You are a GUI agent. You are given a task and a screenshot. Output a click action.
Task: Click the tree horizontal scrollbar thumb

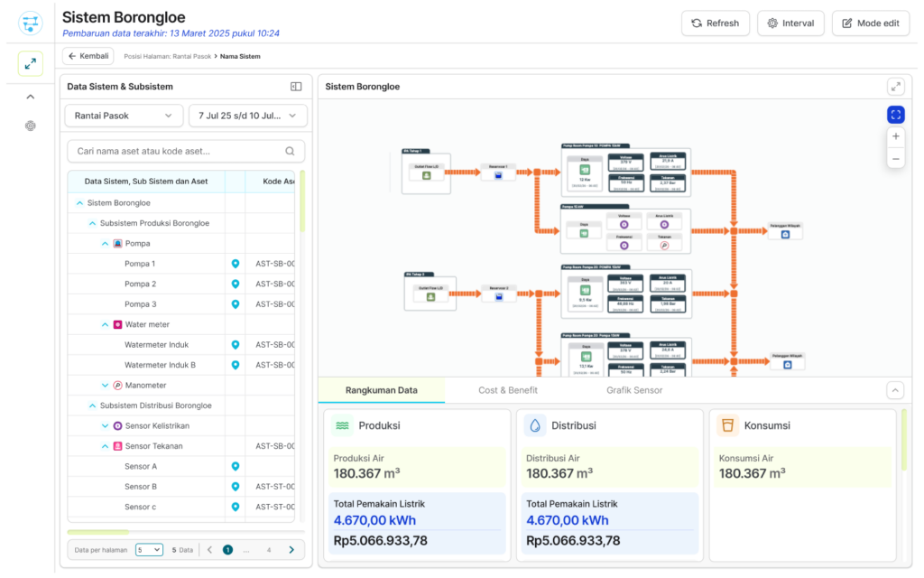(x=97, y=532)
